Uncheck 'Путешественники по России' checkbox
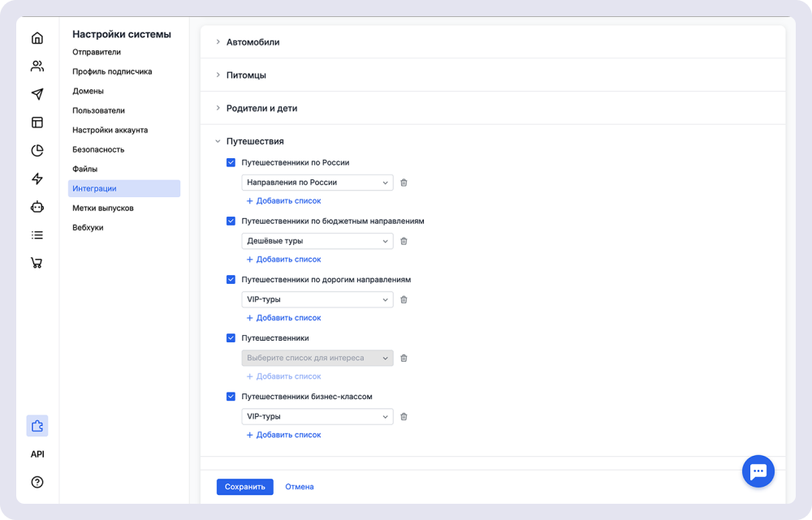 [231, 162]
